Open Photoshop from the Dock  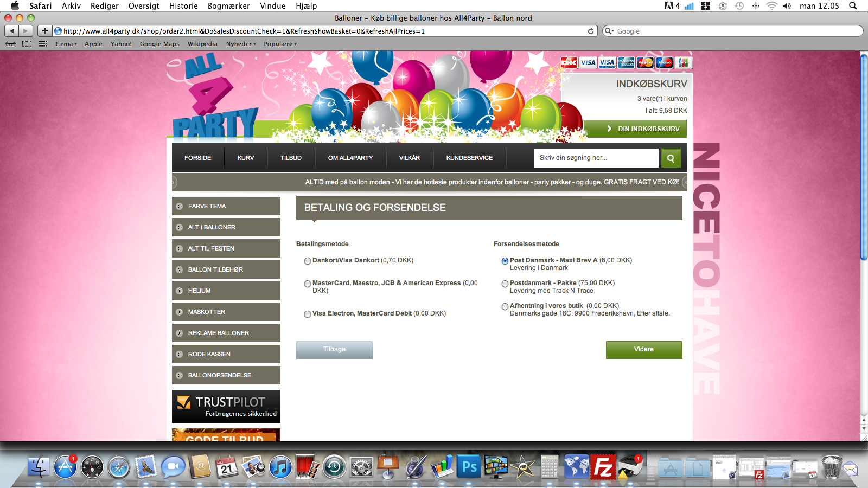click(469, 467)
